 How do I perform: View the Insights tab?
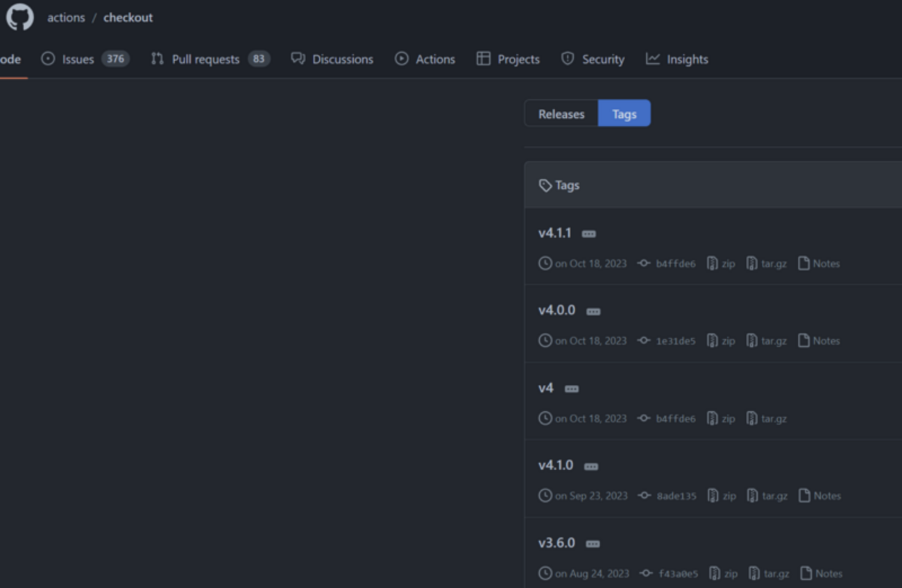tap(677, 59)
